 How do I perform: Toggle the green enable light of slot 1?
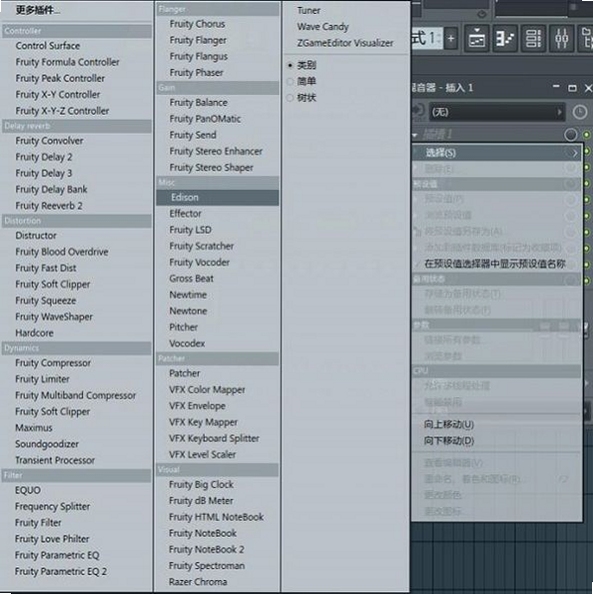[587, 135]
